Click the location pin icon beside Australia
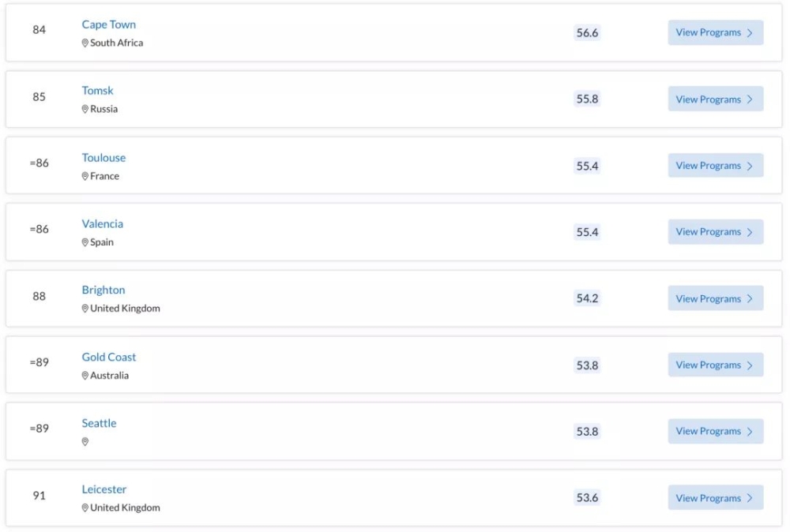790x532 pixels. 85,376
